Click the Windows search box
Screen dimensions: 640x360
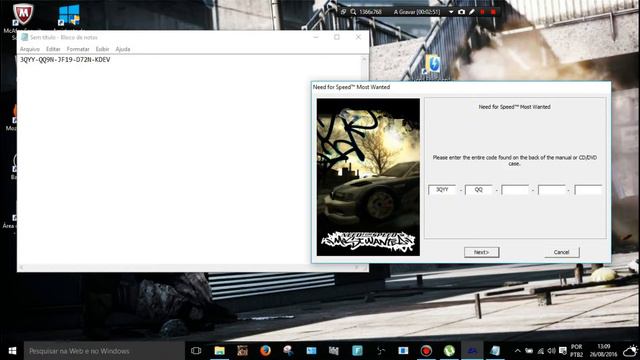[104, 351]
